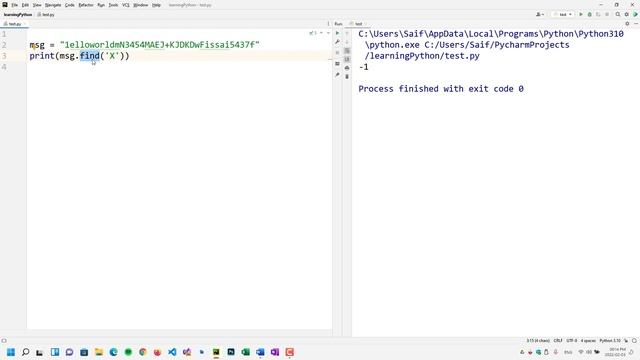
Task: Click the trash clear-all icon in Run panel
Action: 347,76
